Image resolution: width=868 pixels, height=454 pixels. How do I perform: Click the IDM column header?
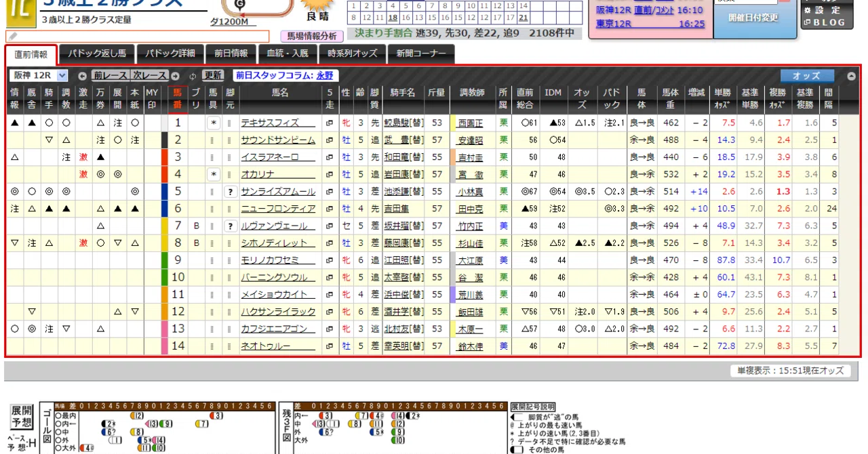(x=554, y=93)
